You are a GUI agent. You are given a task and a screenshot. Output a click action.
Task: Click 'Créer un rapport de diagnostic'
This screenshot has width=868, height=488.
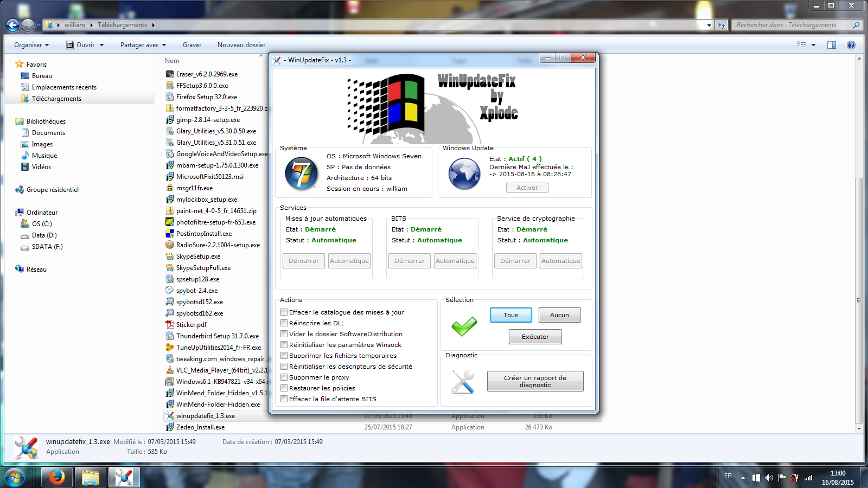[x=535, y=381]
